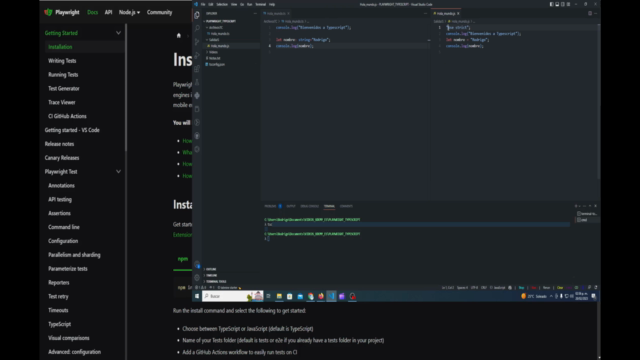Open the API link in Playwright navbar

click(x=108, y=12)
